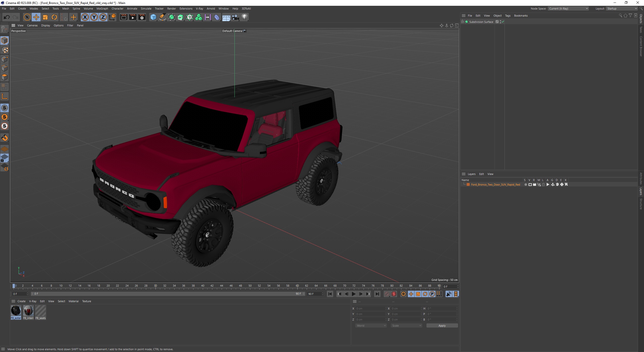644x352 pixels.
Task: Toggle Z axis lock
Action: click(x=103, y=17)
